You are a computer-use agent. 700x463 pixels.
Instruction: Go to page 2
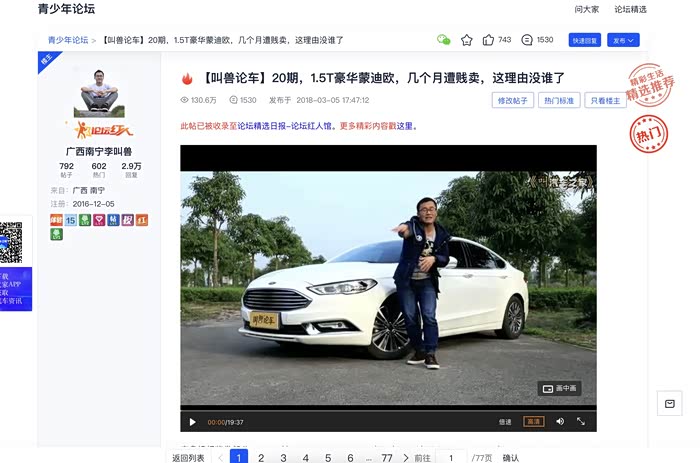point(261,458)
